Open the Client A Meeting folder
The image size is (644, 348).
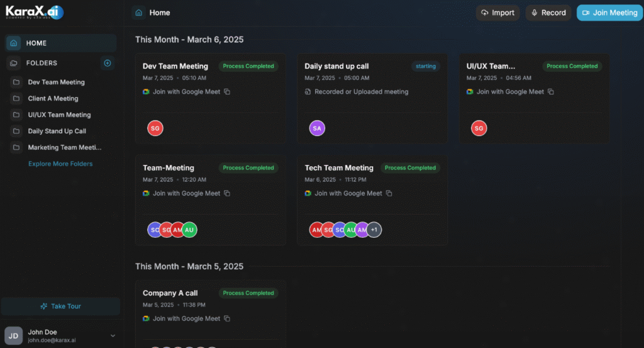point(53,99)
